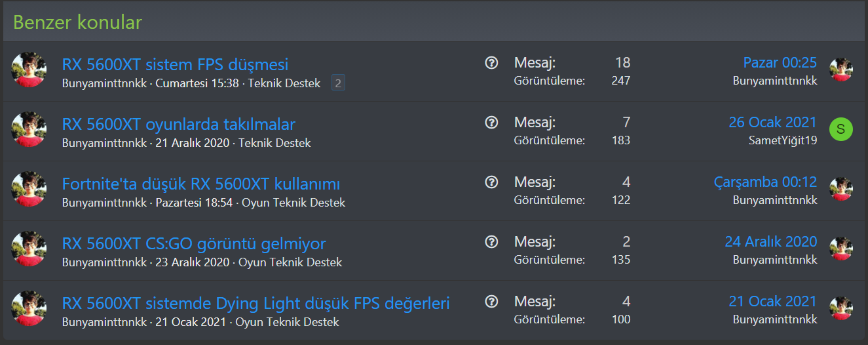Click question icon on RX 5600XT oyunlarda takılmalar
The height and width of the screenshot is (345, 868).
[x=492, y=123]
